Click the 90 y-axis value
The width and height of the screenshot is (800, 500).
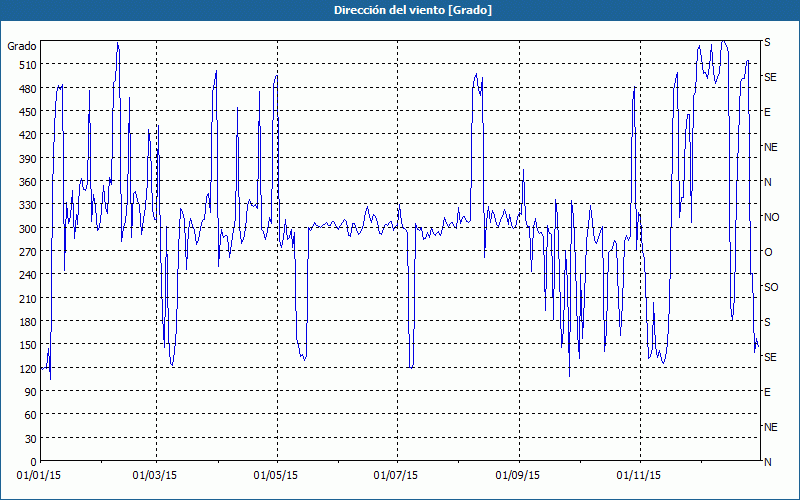tap(31, 392)
